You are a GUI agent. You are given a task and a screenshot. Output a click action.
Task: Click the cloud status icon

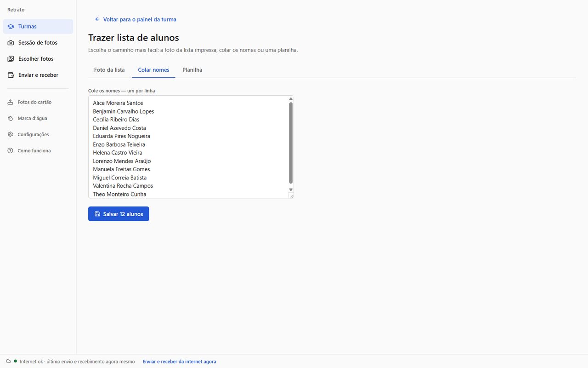(x=8, y=362)
